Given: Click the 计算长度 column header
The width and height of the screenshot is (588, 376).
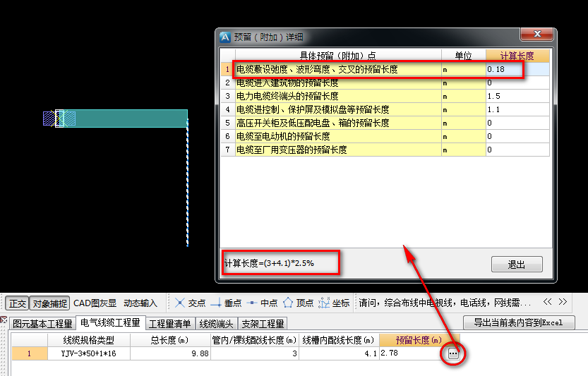Looking at the screenshot, I should [517, 56].
